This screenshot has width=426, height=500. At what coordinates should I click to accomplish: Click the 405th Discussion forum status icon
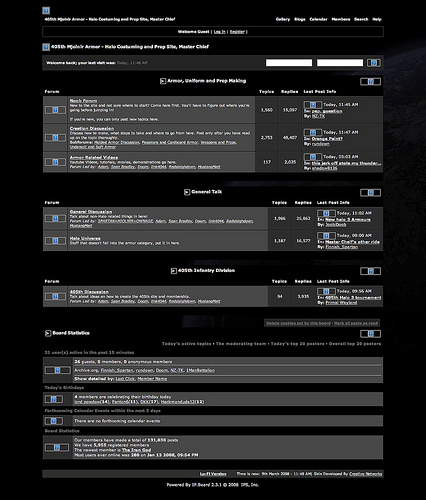pos(55,296)
